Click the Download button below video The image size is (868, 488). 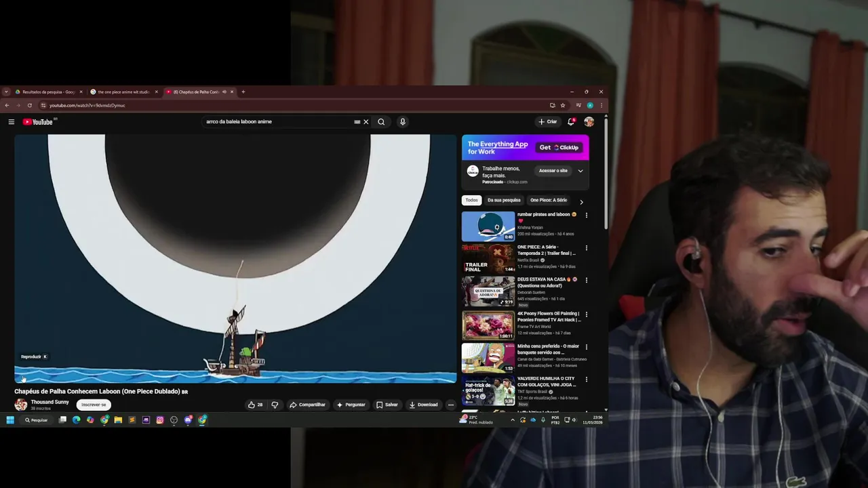[423, 405]
